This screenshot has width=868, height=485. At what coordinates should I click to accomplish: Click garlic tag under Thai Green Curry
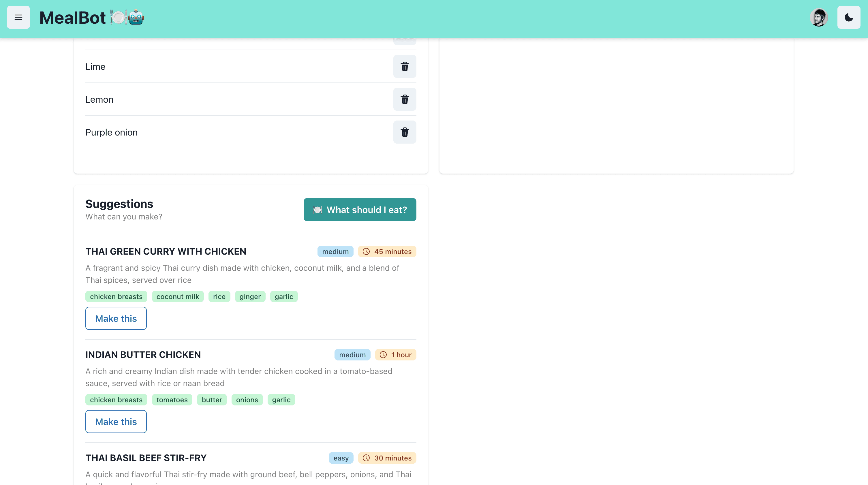click(x=284, y=297)
